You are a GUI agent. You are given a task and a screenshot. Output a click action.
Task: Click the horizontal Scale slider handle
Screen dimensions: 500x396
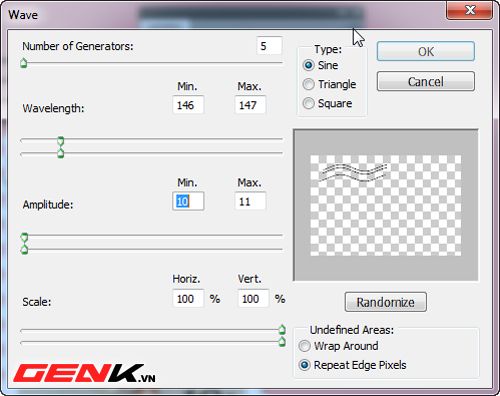tap(282, 329)
